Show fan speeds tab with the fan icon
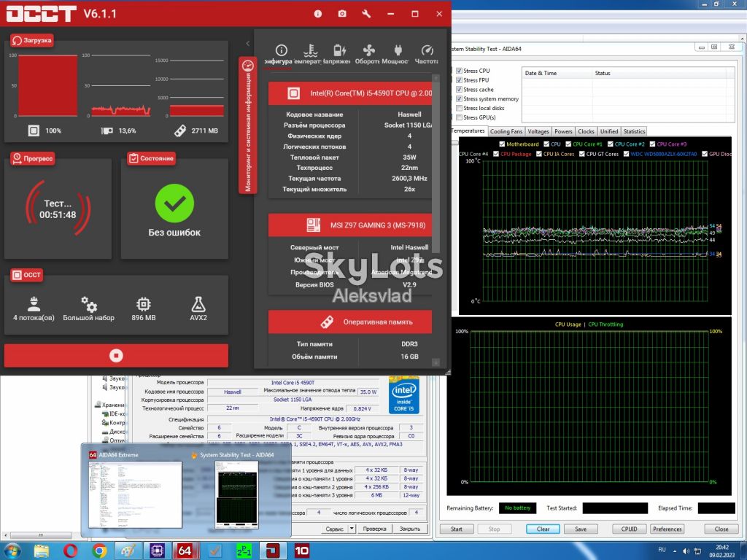 click(x=368, y=50)
